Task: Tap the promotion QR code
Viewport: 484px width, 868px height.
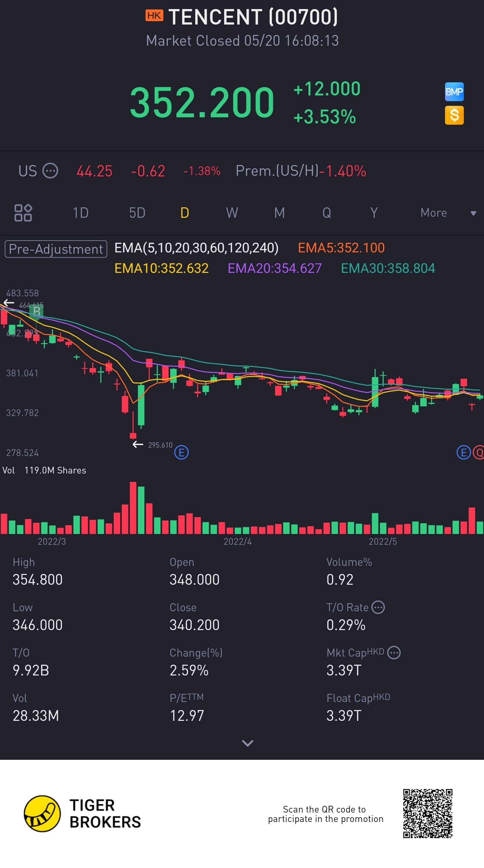Action: 428,814
